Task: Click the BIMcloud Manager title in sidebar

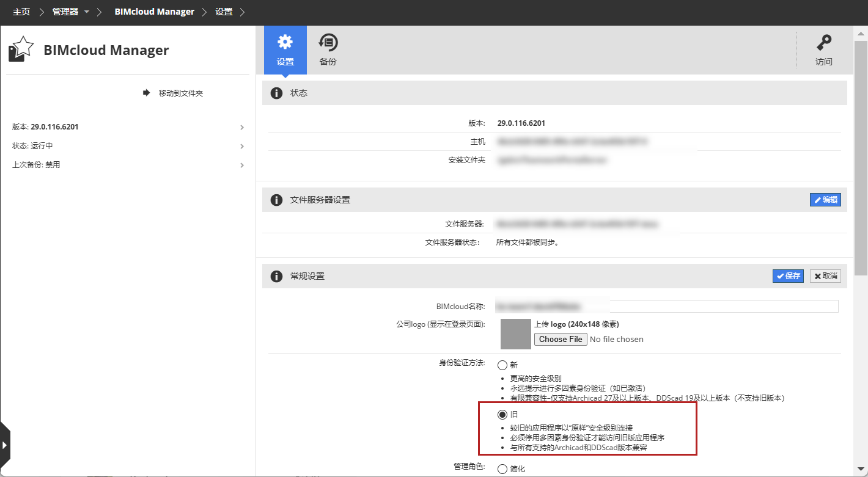Action: point(106,50)
